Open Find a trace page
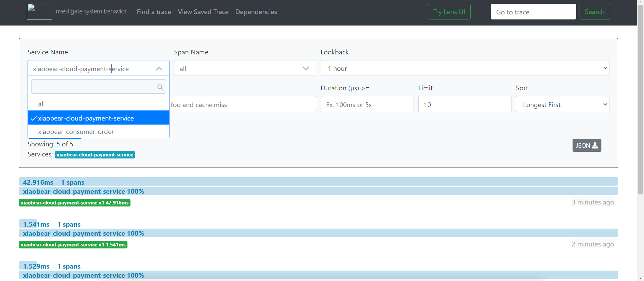The image size is (644, 281). click(x=154, y=12)
